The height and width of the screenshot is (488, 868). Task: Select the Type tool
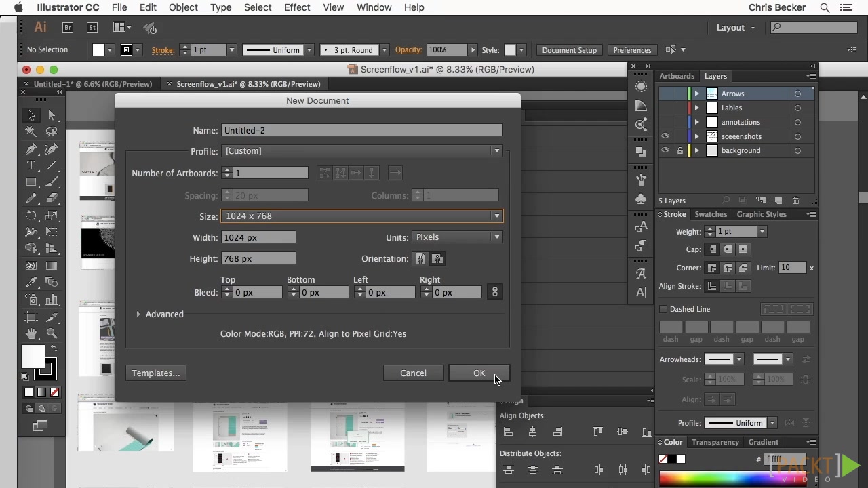tap(31, 165)
